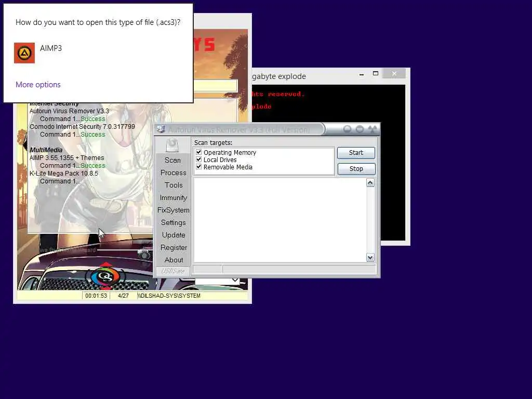Open the About section

[174, 260]
